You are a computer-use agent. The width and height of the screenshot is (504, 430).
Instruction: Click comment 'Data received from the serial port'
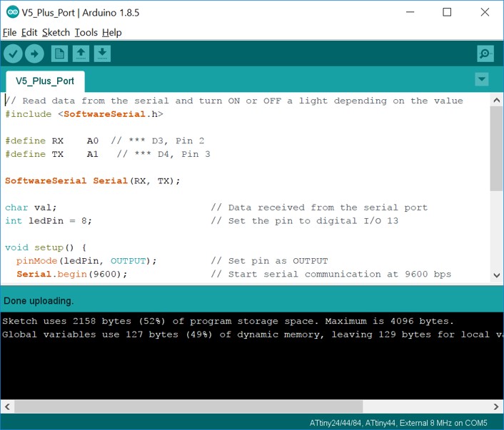pos(320,208)
